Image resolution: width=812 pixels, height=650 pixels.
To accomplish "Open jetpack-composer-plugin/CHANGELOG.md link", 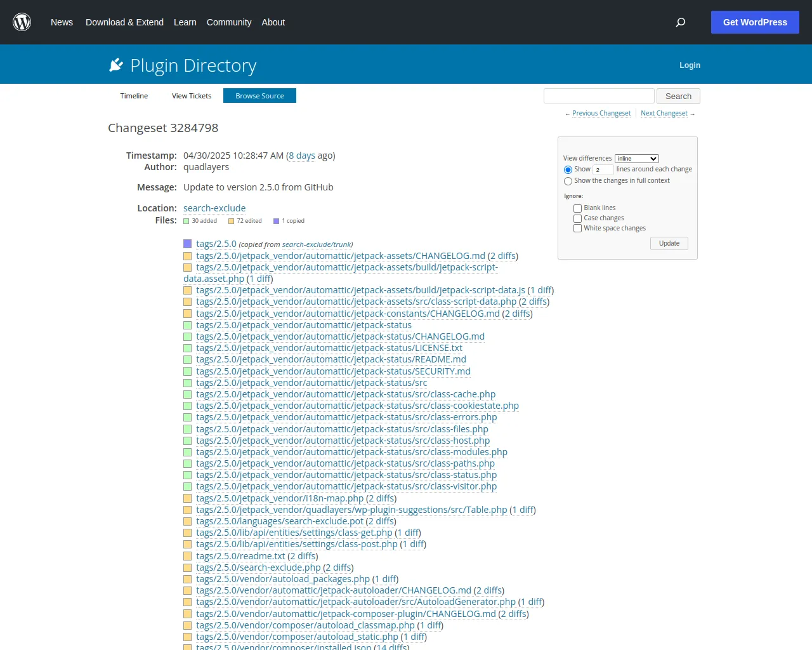I will pos(346,614).
